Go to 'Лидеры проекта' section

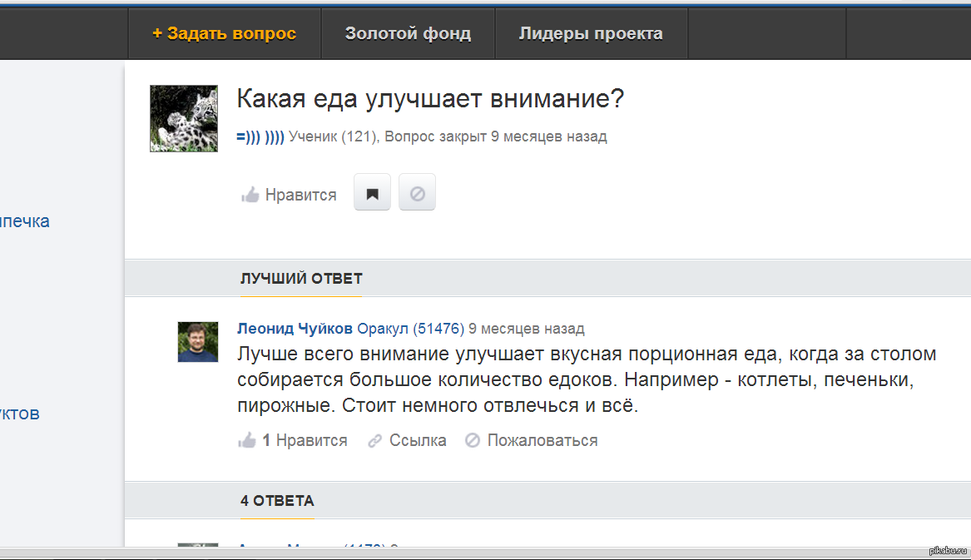coord(591,34)
